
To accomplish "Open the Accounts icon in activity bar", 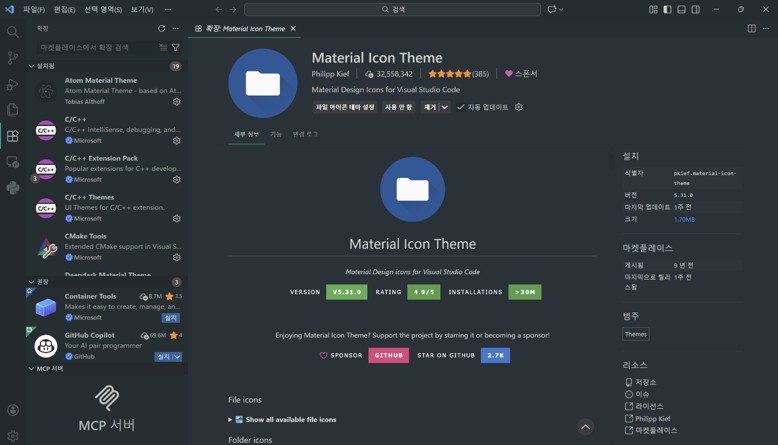I will point(13,410).
